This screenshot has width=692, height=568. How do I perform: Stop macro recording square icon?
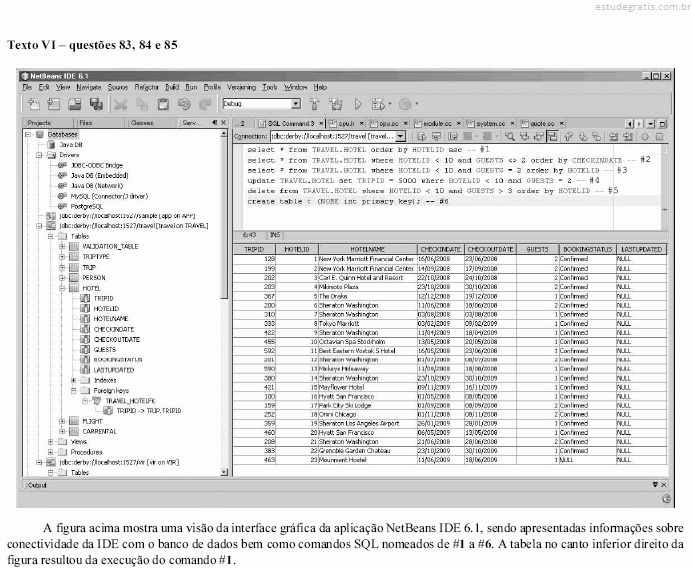659,137
